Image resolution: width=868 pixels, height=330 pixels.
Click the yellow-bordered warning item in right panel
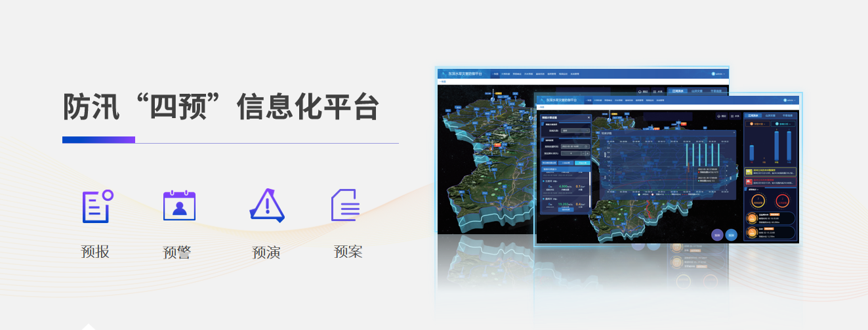point(770,172)
